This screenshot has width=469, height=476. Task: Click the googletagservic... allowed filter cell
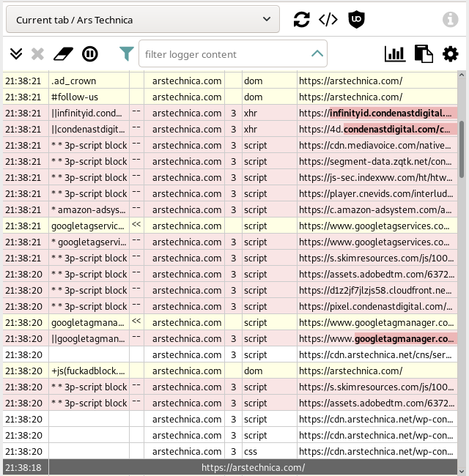pos(89,226)
